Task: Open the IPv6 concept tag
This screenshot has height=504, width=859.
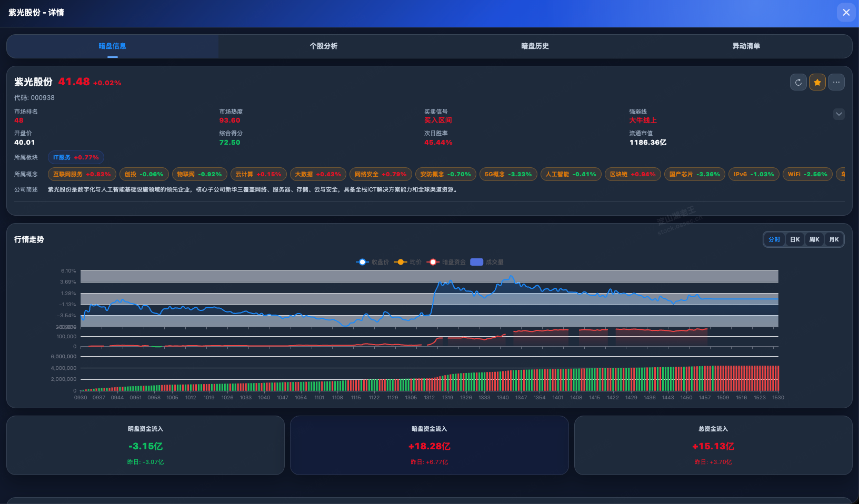Action: (x=754, y=174)
